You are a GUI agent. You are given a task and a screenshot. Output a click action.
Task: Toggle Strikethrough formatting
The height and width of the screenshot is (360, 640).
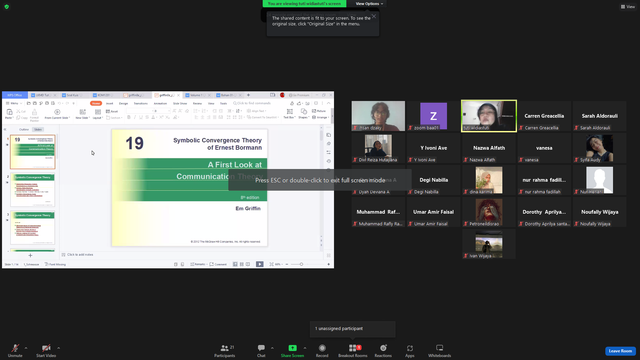(147, 118)
